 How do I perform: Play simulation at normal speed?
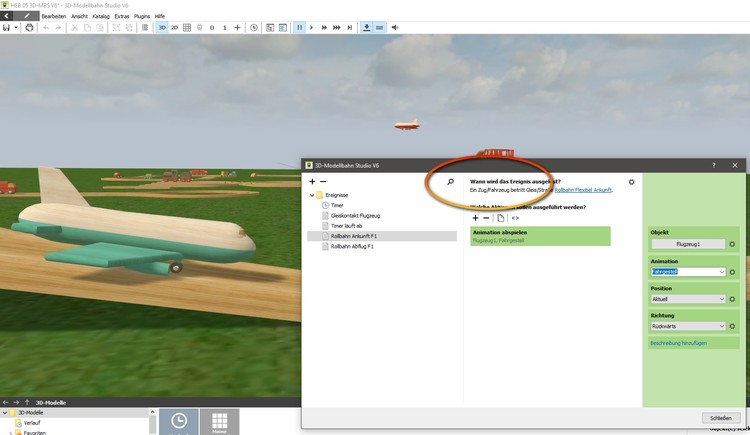point(311,28)
